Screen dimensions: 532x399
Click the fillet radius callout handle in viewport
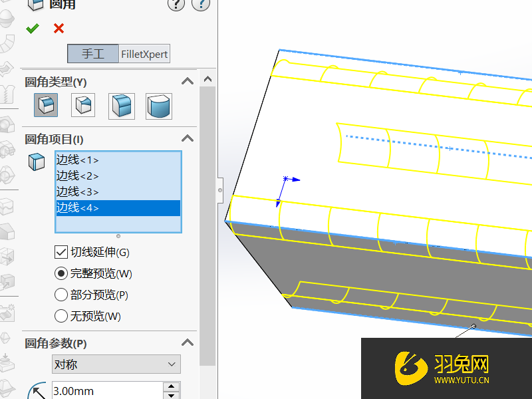pos(473,326)
